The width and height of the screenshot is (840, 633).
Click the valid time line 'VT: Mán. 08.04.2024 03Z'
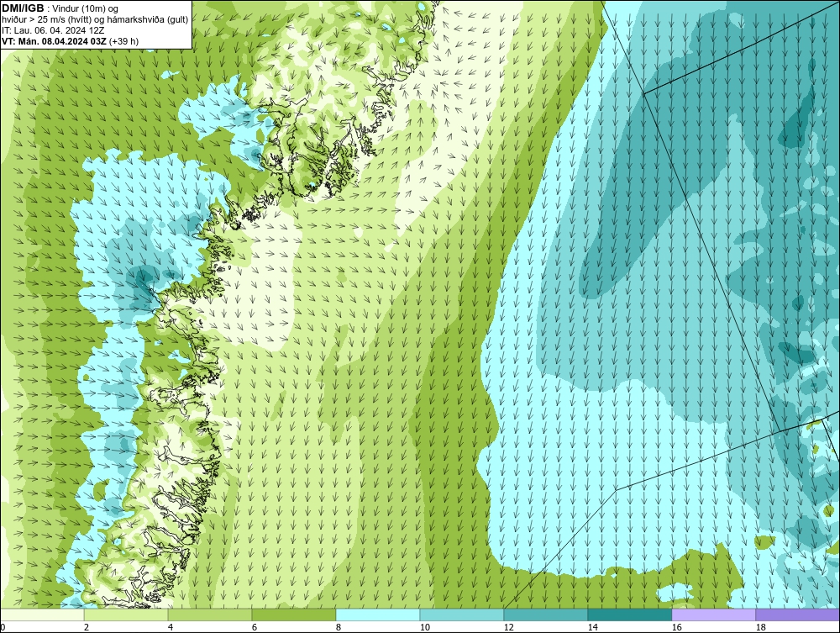[x=55, y=40]
